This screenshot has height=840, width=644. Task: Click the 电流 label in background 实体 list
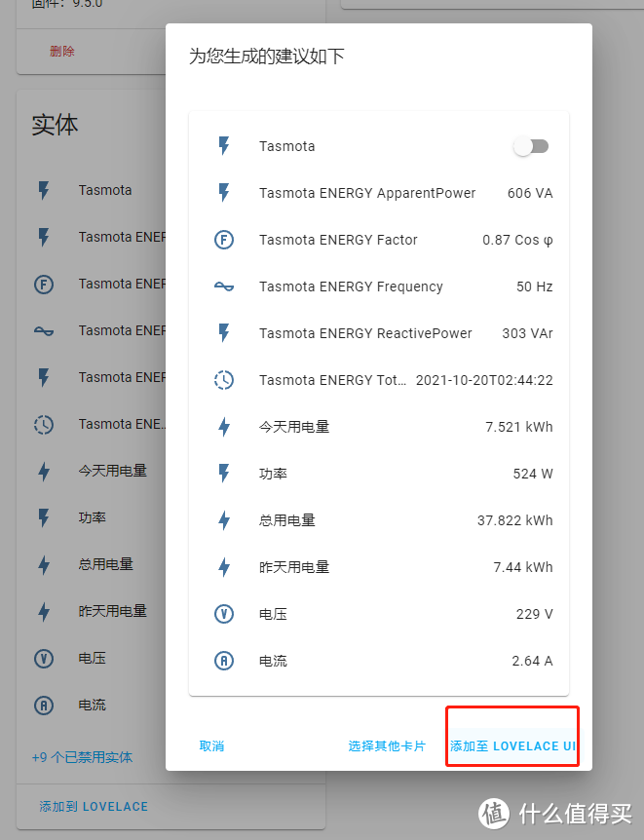pyautogui.click(x=93, y=705)
